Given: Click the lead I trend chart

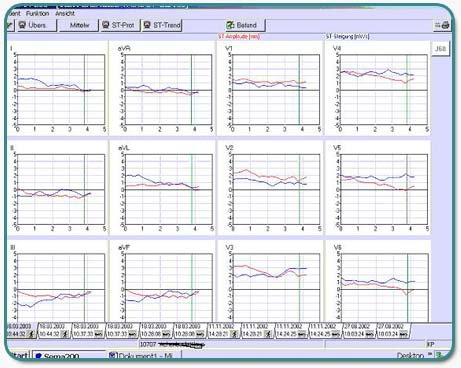Looking at the screenshot, I should coord(61,90).
